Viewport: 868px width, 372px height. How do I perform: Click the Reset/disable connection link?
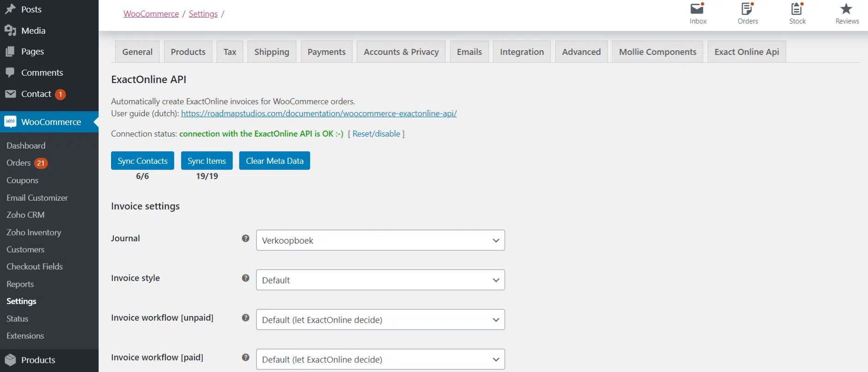pos(376,134)
